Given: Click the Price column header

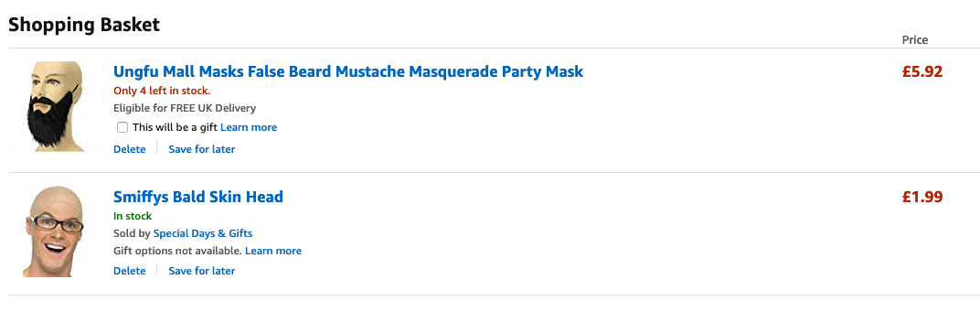Looking at the screenshot, I should tap(915, 39).
